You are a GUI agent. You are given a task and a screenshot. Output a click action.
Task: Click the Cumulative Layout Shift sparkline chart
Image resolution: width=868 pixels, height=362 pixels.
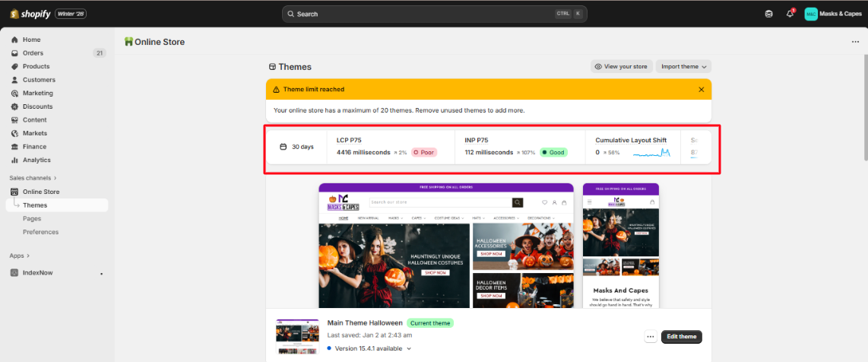(652, 153)
